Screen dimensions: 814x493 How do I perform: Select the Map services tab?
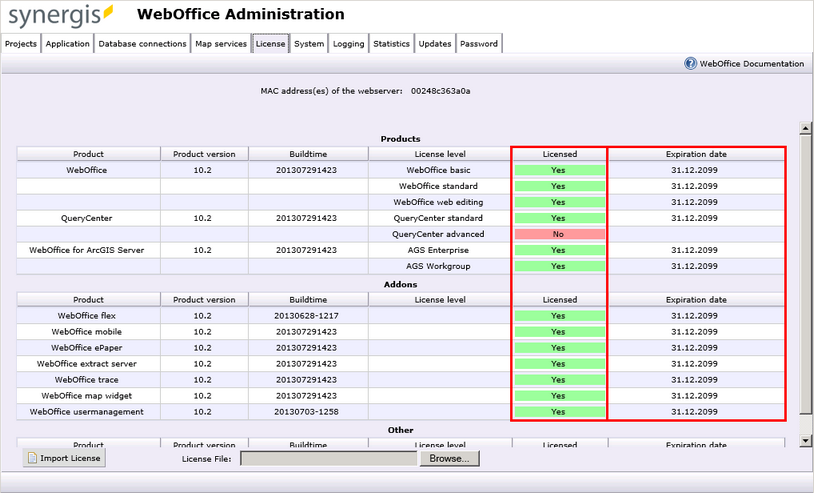pyautogui.click(x=221, y=44)
